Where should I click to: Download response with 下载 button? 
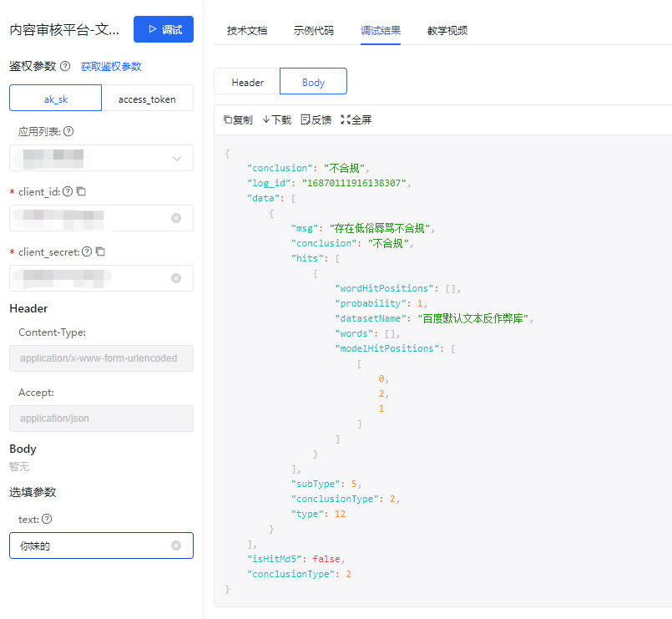click(277, 119)
